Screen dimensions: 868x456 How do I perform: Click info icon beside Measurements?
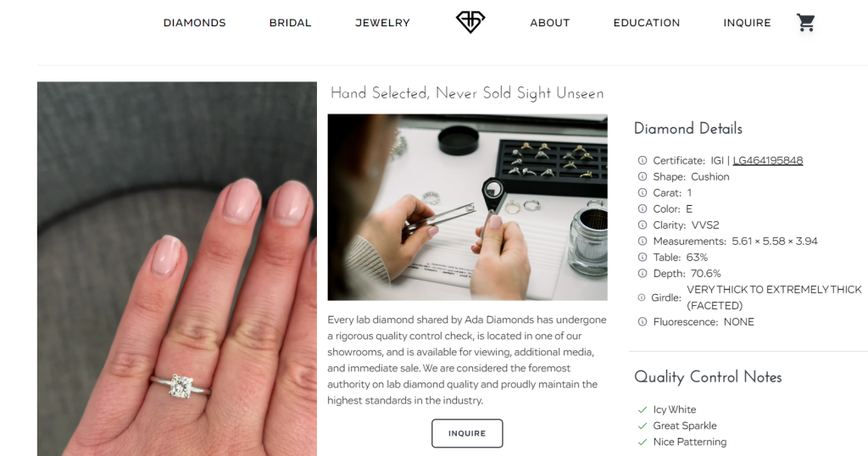coord(643,241)
